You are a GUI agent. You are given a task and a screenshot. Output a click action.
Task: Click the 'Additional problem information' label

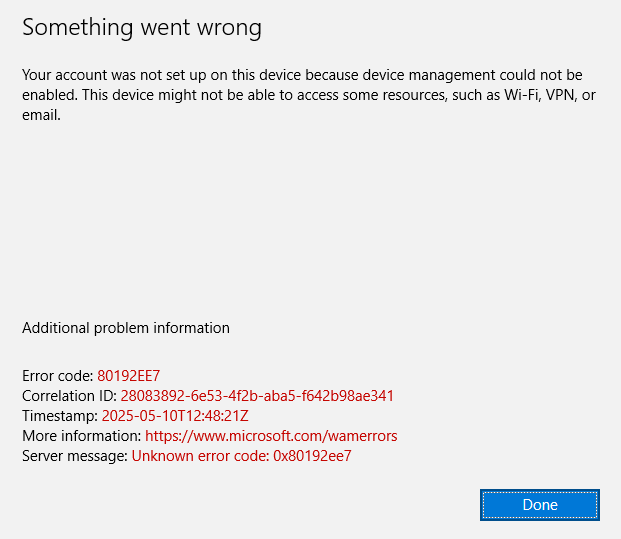pos(126,328)
